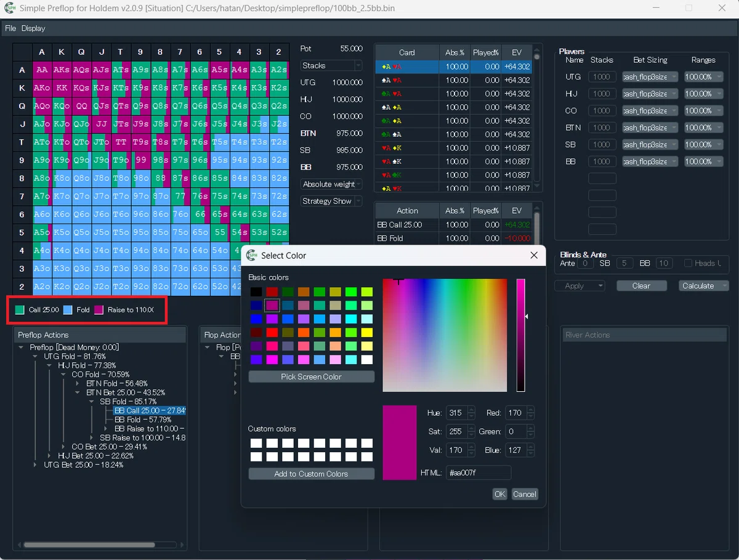The height and width of the screenshot is (560, 739).
Task: Click the SPH icon in Select Color dialog
Action: 251,255
